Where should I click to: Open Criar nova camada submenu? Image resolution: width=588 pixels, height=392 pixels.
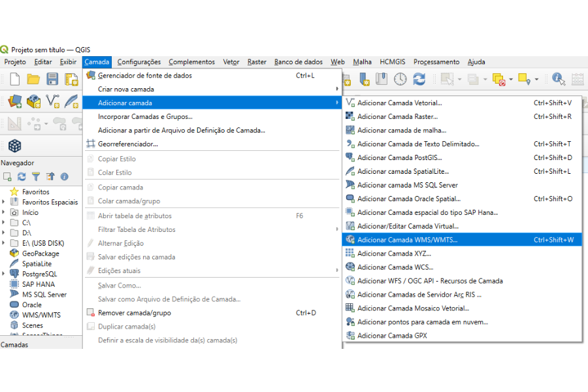tap(126, 89)
